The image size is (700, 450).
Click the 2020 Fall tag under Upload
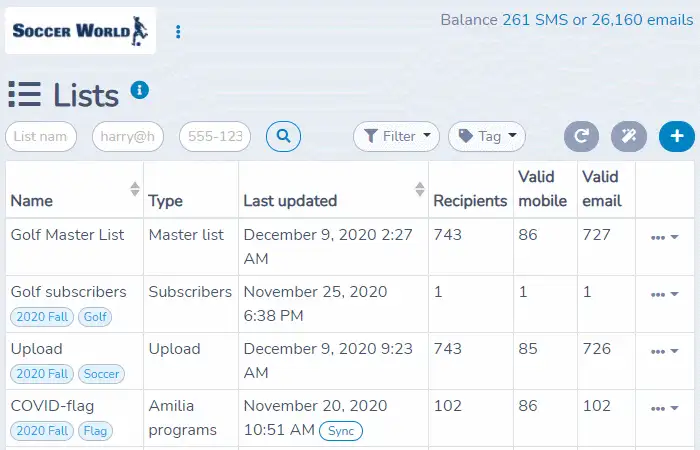pyautogui.click(x=42, y=374)
